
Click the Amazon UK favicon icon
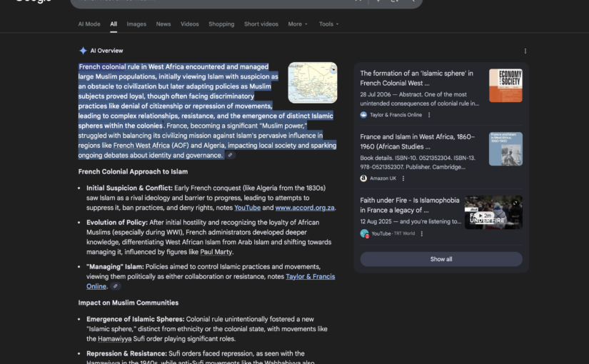click(363, 178)
